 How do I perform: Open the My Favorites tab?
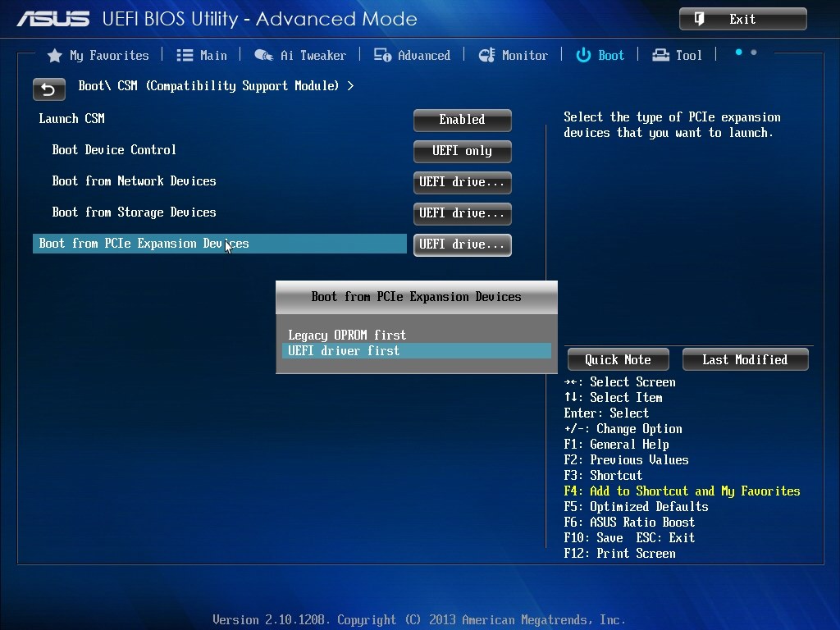tap(98, 55)
